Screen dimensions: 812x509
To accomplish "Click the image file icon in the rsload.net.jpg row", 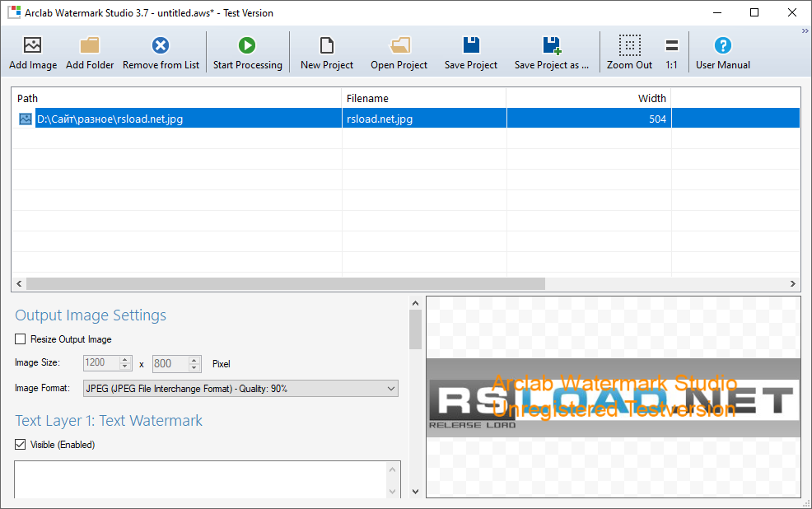I will point(25,119).
